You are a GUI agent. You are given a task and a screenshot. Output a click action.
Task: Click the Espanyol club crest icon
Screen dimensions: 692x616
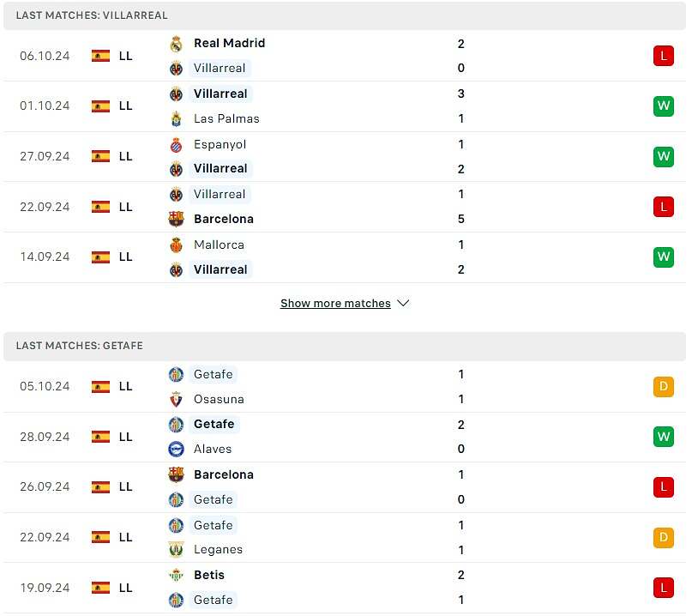176,144
